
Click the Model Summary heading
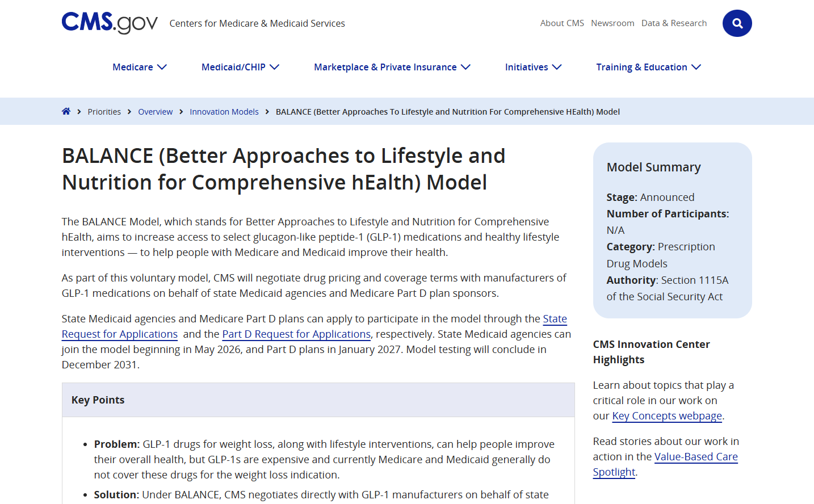654,167
